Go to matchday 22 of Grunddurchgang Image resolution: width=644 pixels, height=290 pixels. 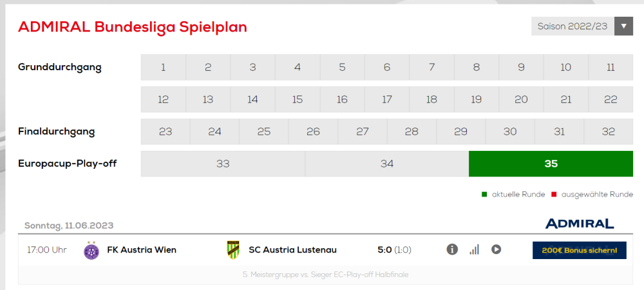pos(611,99)
